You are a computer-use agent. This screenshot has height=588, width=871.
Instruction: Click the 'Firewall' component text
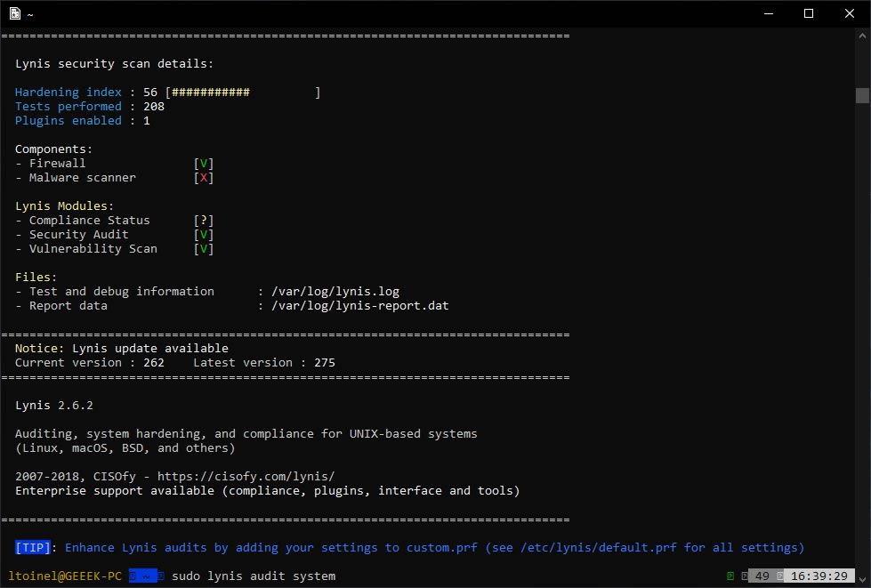[x=57, y=164]
